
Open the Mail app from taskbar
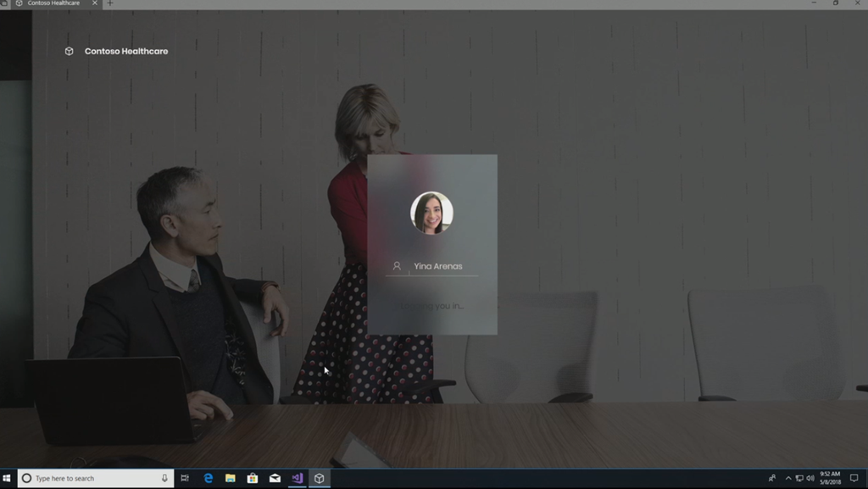(x=275, y=479)
